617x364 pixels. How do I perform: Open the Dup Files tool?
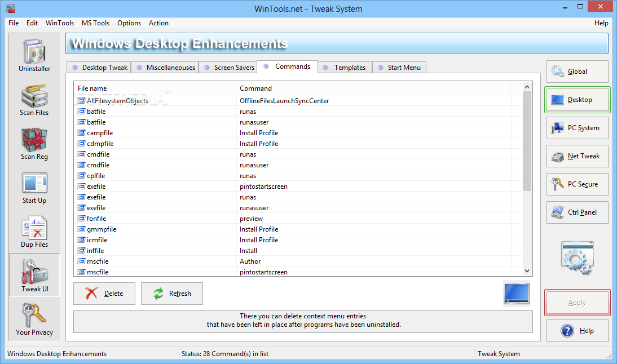pyautogui.click(x=34, y=232)
